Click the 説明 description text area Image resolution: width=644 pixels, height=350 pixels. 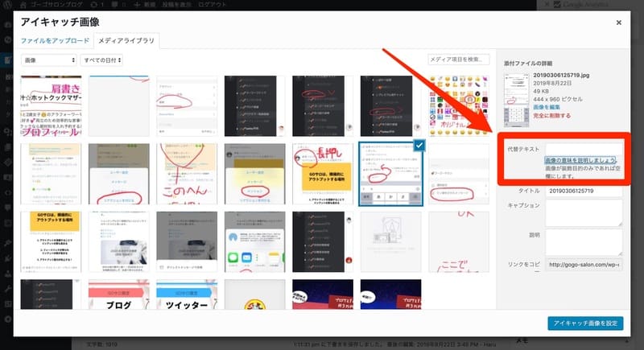(583, 244)
